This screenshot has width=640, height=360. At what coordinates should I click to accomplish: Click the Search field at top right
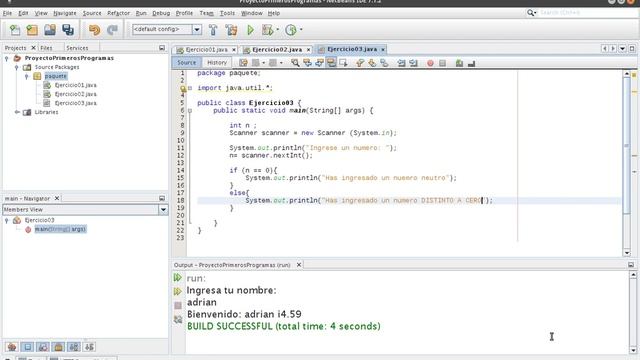click(x=588, y=13)
